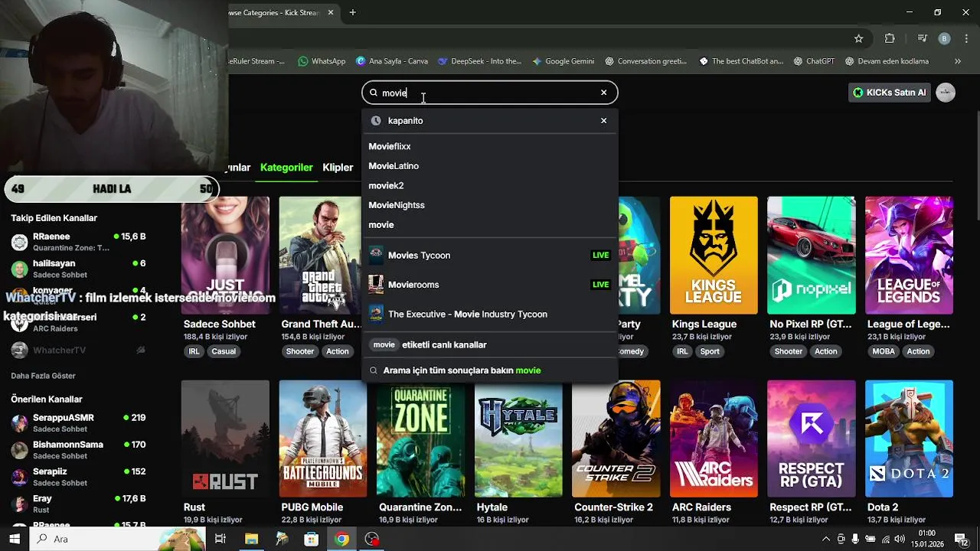Open the Movierooms live channel
980x551 pixels.
[x=490, y=284]
